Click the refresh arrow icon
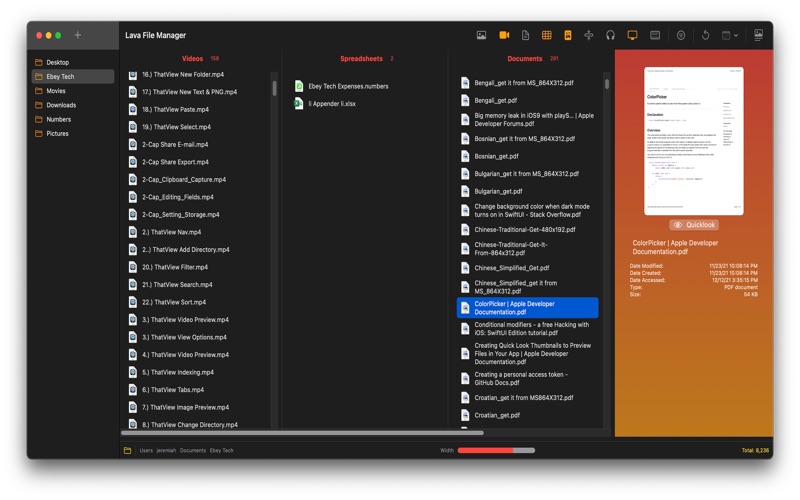The height and width of the screenshot is (500, 800). coord(705,35)
